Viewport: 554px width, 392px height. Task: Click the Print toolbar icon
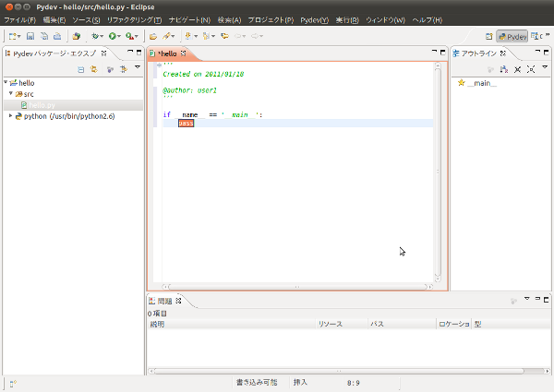tap(57, 36)
